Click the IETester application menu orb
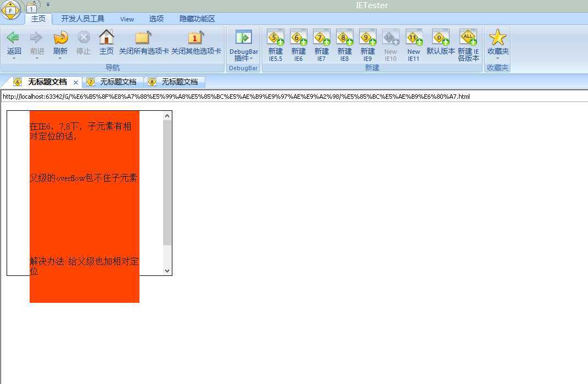This screenshot has height=384, width=588. click(x=10, y=10)
